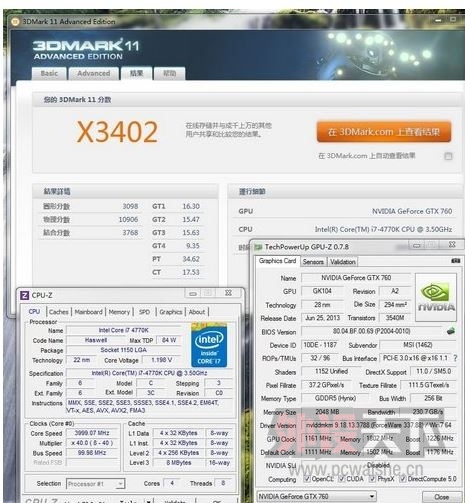Open the Processor #1 selection dropdown
The width and height of the screenshot is (465, 503).
point(96,484)
